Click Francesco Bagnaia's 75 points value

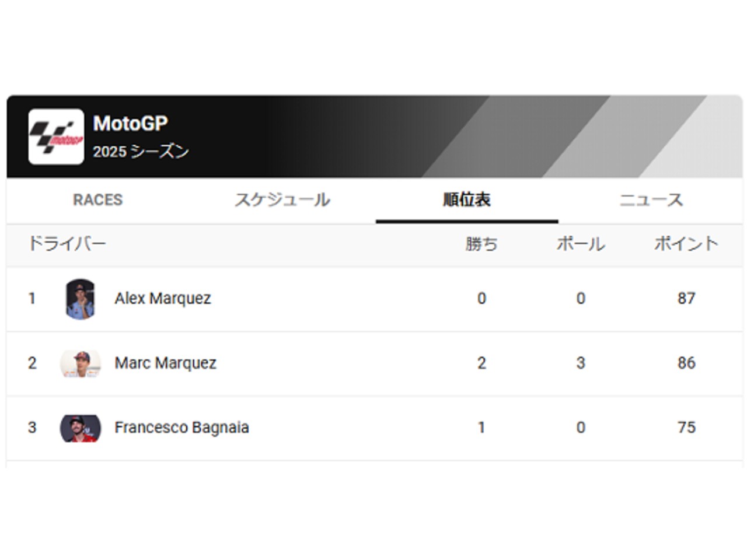click(x=686, y=428)
